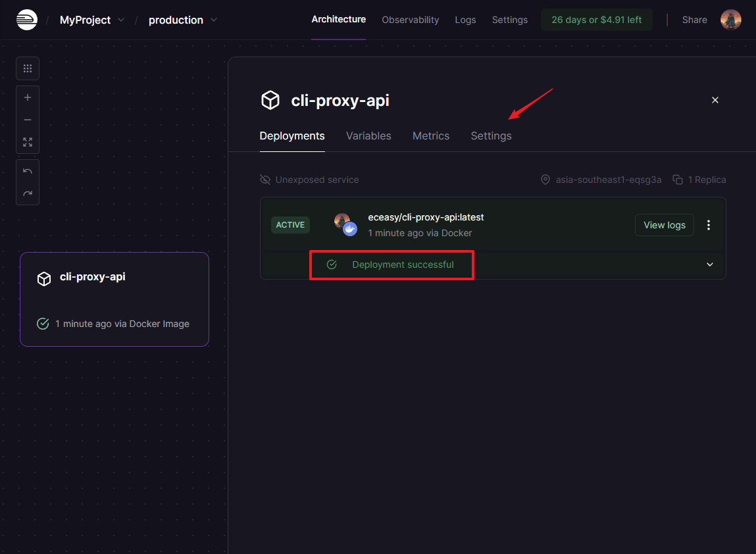
Task: Expand the Deployment successful details chevron
Action: click(x=710, y=264)
